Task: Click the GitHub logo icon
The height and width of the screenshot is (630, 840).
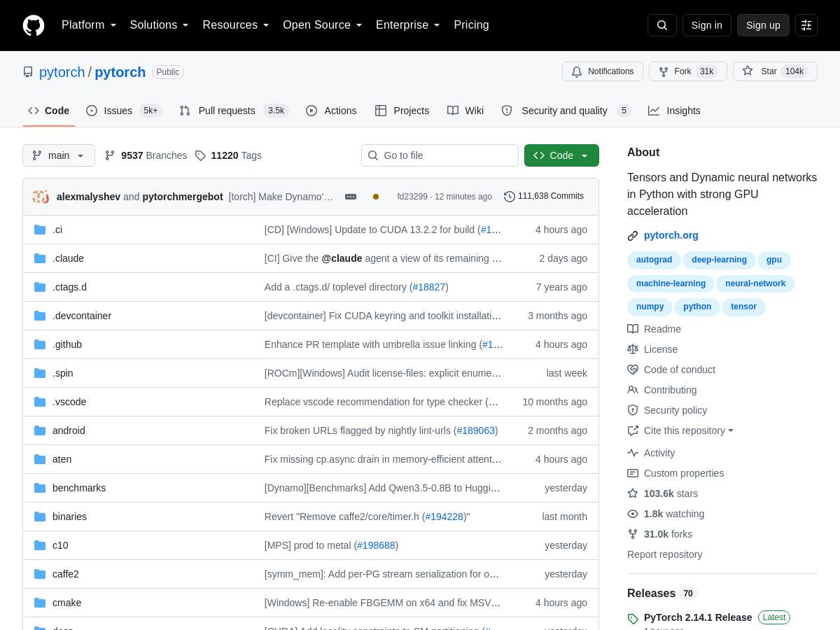Action: click(x=34, y=25)
